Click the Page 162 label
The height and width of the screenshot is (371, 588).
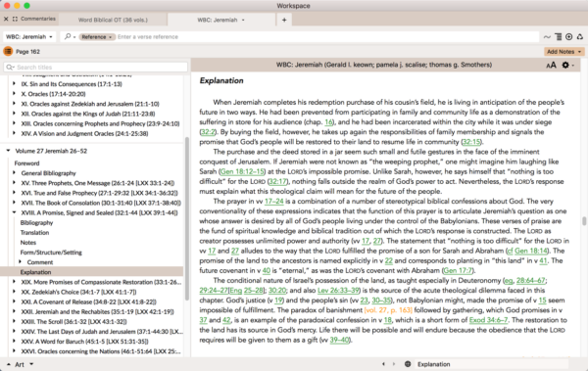[27, 52]
